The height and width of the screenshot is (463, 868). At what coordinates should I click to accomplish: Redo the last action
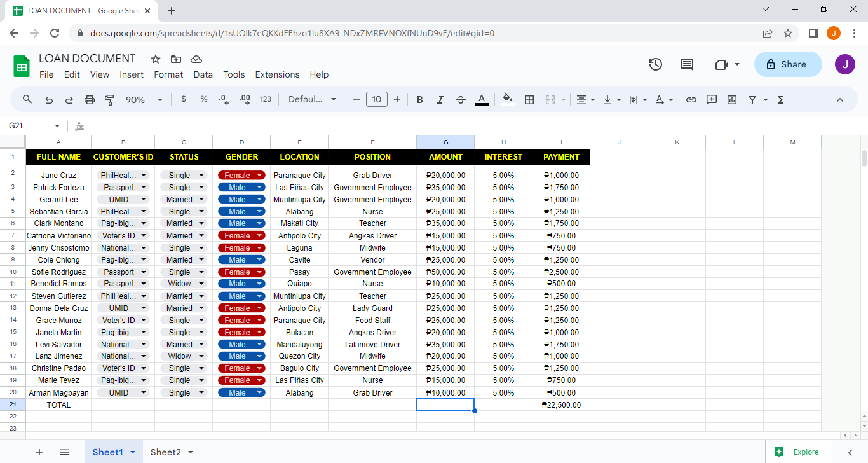pos(69,100)
